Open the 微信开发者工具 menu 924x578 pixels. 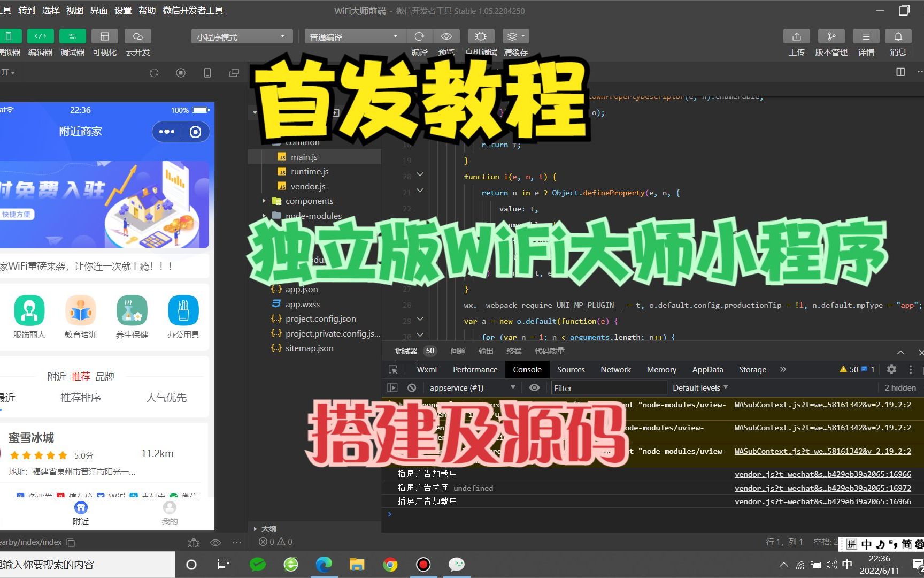[193, 11]
